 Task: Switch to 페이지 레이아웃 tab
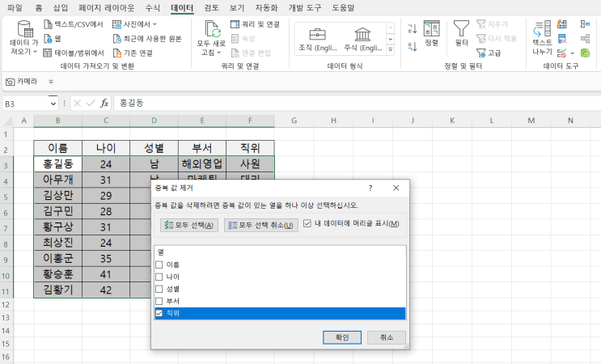[107, 7]
